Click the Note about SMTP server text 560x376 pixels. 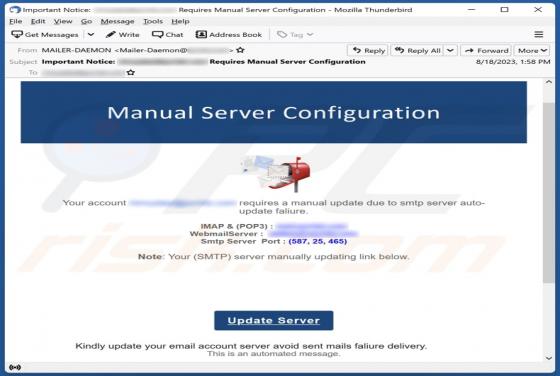(274, 257)
